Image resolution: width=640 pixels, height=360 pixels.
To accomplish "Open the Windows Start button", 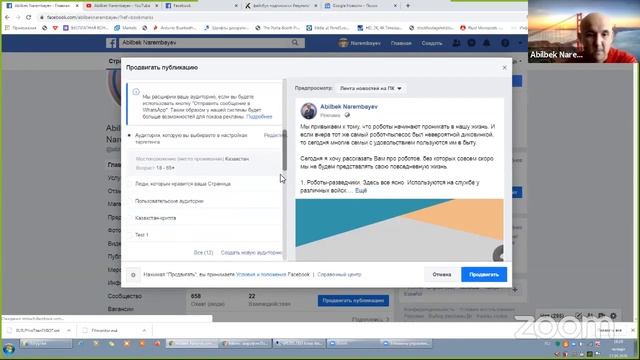I will point(9,349).
